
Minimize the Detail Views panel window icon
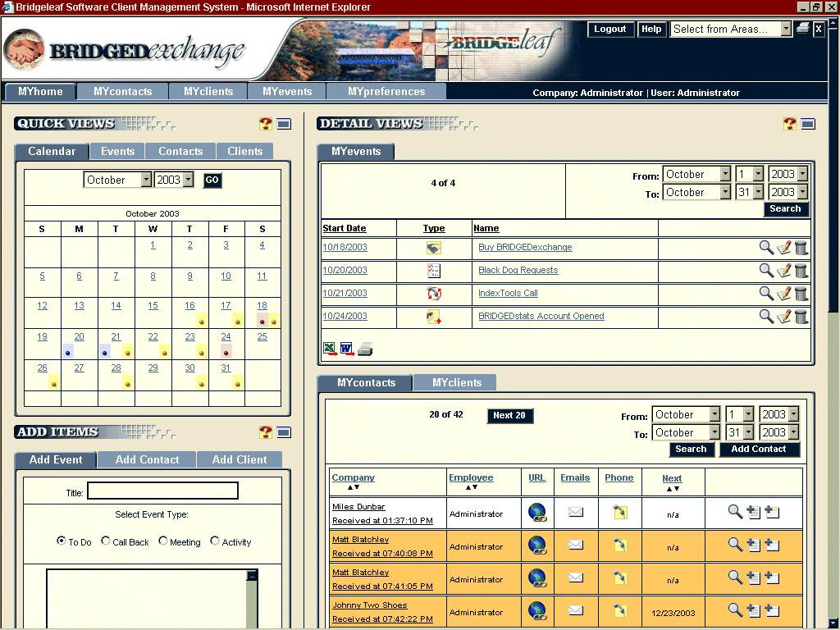click(808, 125)
